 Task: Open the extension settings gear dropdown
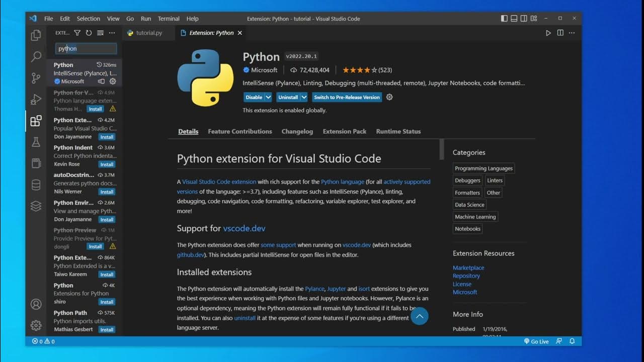389,97
